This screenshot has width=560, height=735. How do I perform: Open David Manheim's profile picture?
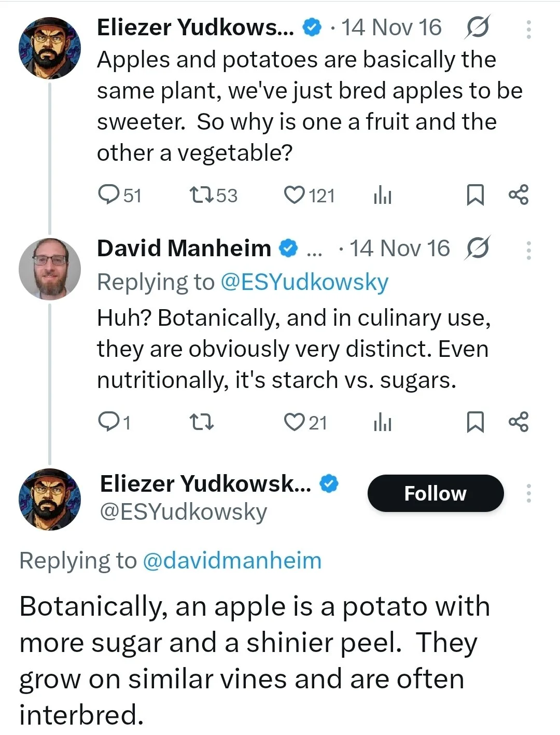[x=50, y=269]
